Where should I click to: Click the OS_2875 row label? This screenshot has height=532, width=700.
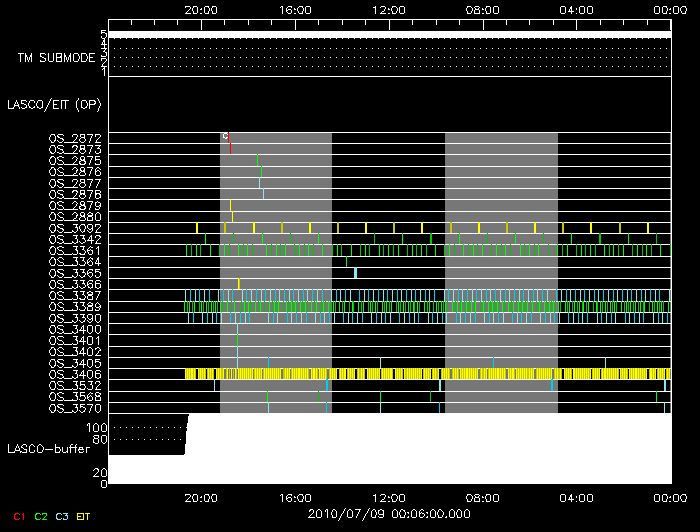coord(75,161)
